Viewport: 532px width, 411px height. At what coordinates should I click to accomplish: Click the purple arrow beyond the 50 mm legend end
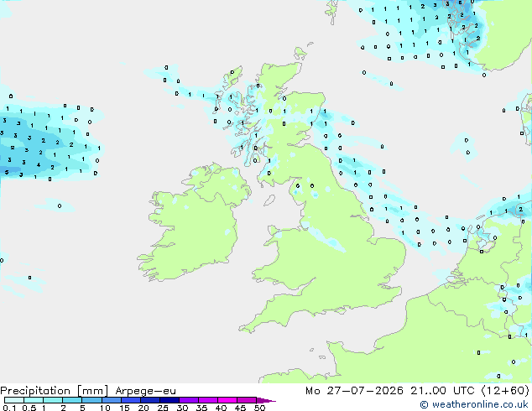coord(266,400)
